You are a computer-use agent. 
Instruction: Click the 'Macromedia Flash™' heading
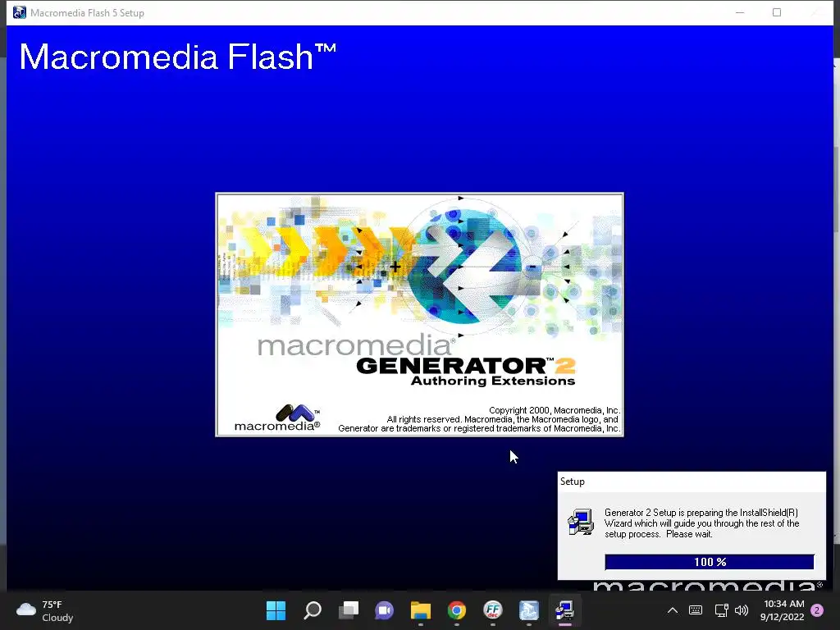(x=177, y=57)
